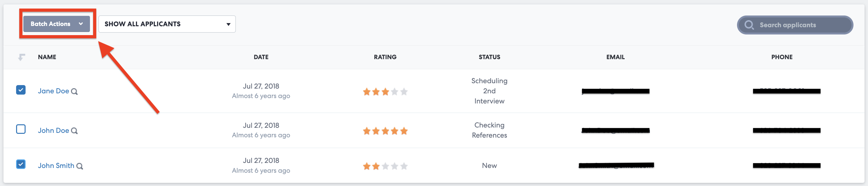Click the select-all arrow icon near NAME
The image size is (868, 186).
[21, 57]
